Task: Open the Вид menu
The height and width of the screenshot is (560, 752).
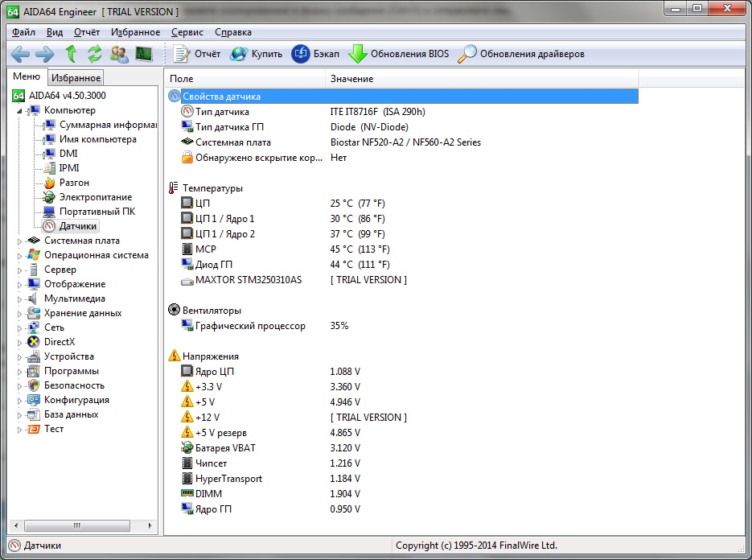Action: (55, 32)
